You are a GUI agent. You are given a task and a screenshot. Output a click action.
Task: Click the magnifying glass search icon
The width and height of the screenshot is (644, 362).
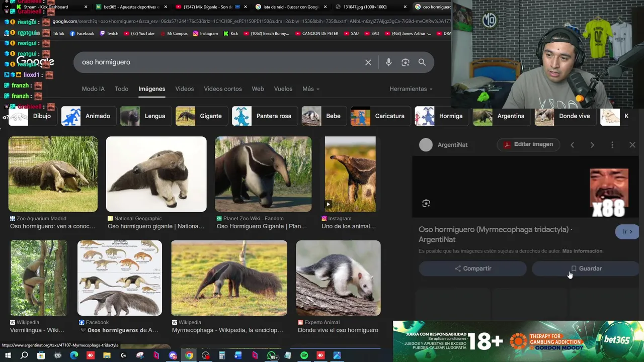(x=422, y=62)
